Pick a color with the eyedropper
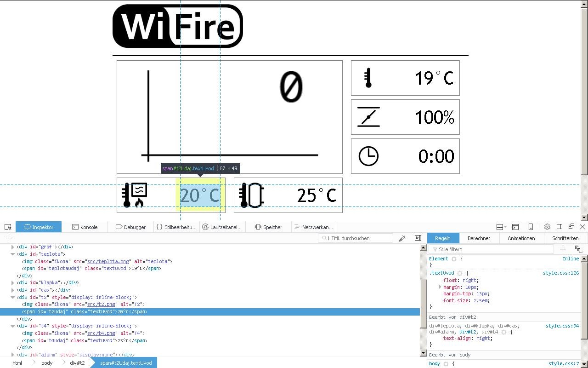Viewport: 588px width, 368px height. click(x=402, y=238)
